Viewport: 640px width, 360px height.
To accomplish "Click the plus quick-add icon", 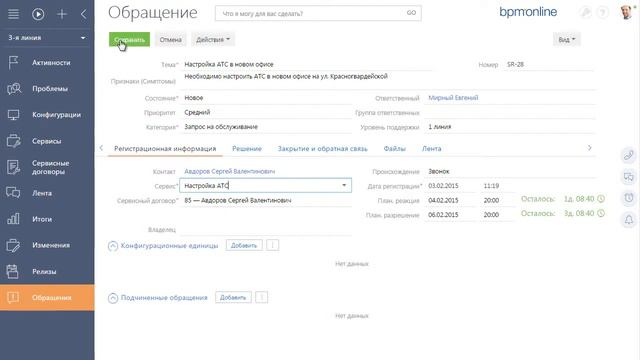I will pos(62,14).
